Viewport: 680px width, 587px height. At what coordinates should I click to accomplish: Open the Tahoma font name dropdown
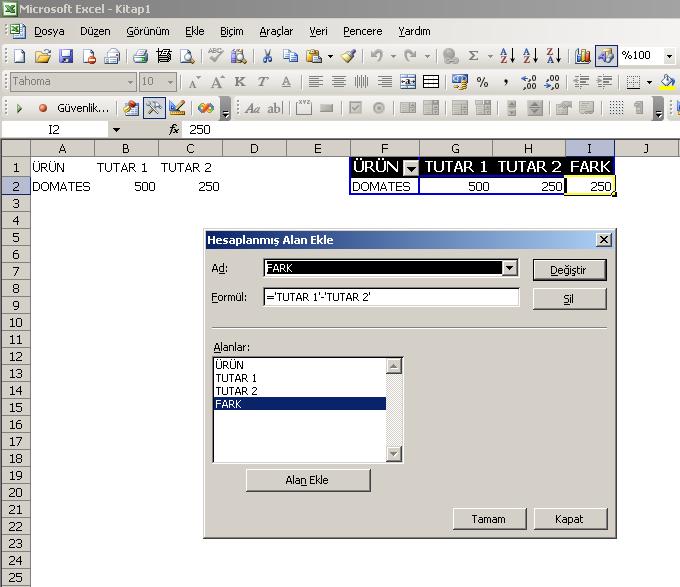pos(130,82)
